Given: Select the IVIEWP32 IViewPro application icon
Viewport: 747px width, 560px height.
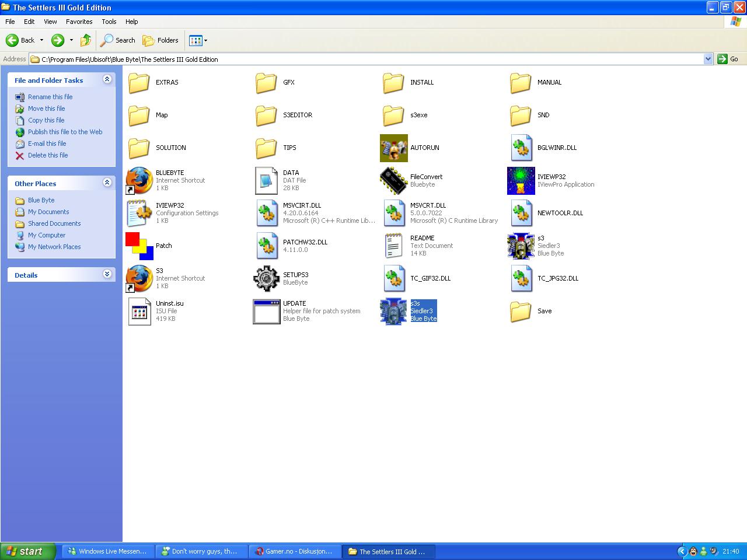Looking at the screenshot, I should [x=521, y=180].
